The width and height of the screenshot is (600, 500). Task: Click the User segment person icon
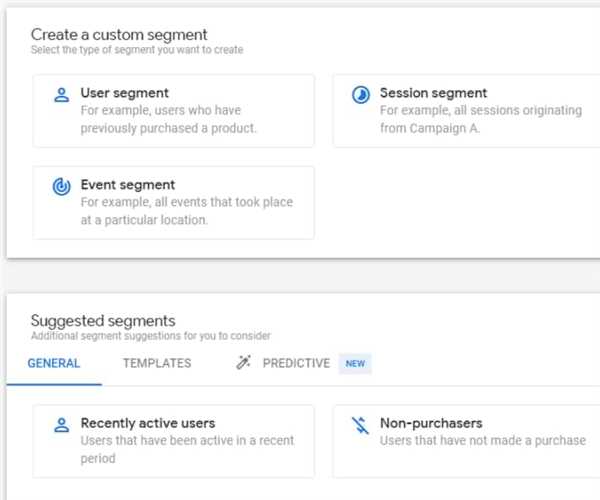point(62,95)
